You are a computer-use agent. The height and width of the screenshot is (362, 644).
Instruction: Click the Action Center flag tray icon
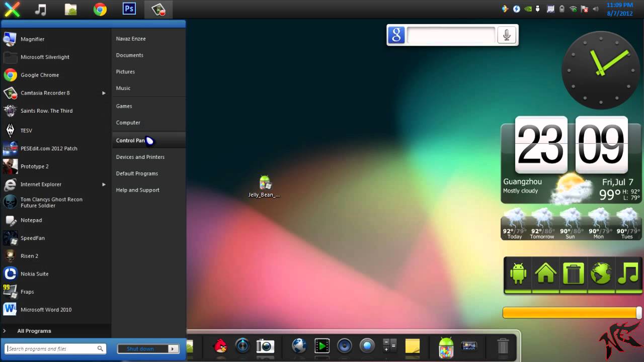click(x=585, y=9)
